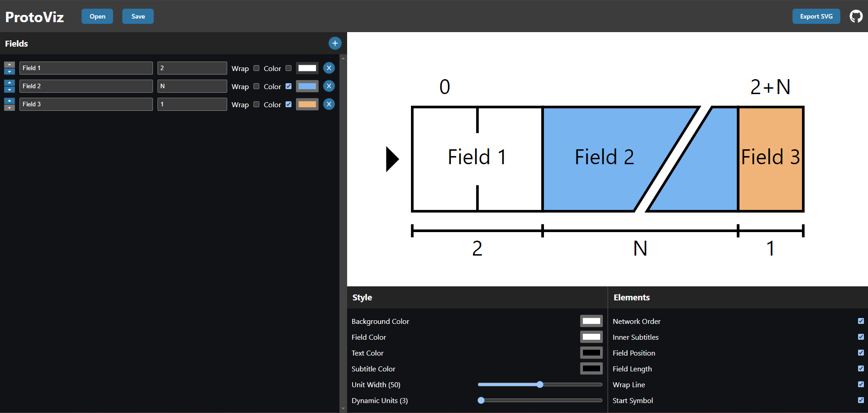
Task: Click the Field 1 box in diagram
Action: (x=477, y=159)
